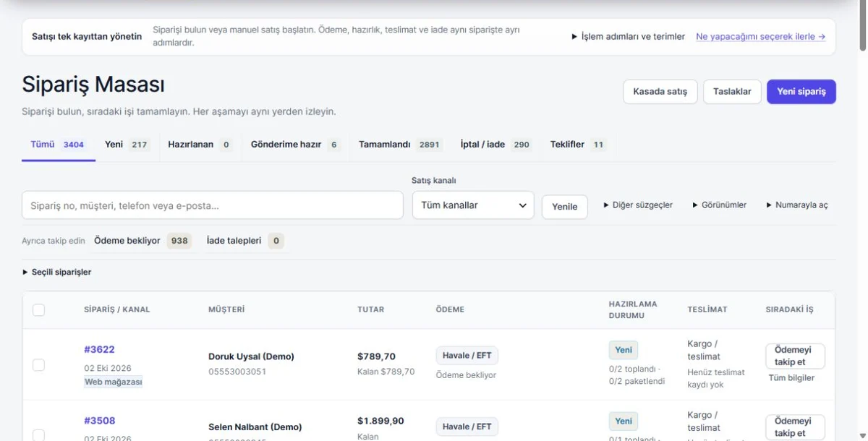Open order #3622 link
Image resolution: width=868 pixels, height=441 pixels.
click(99, 349)
